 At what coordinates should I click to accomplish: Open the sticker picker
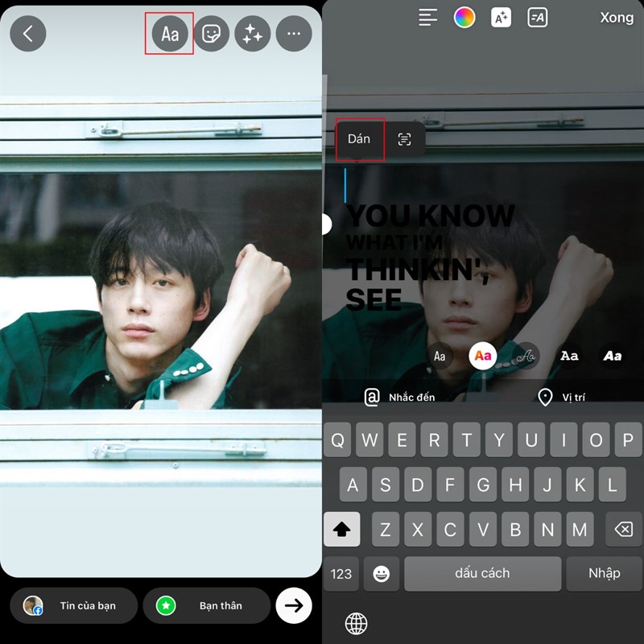(212, 34)
